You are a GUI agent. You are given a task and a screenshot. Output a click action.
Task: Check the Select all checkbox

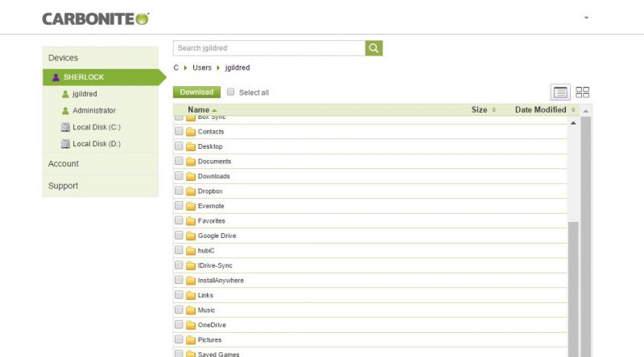pyautogui.click(x=231, y=92)
